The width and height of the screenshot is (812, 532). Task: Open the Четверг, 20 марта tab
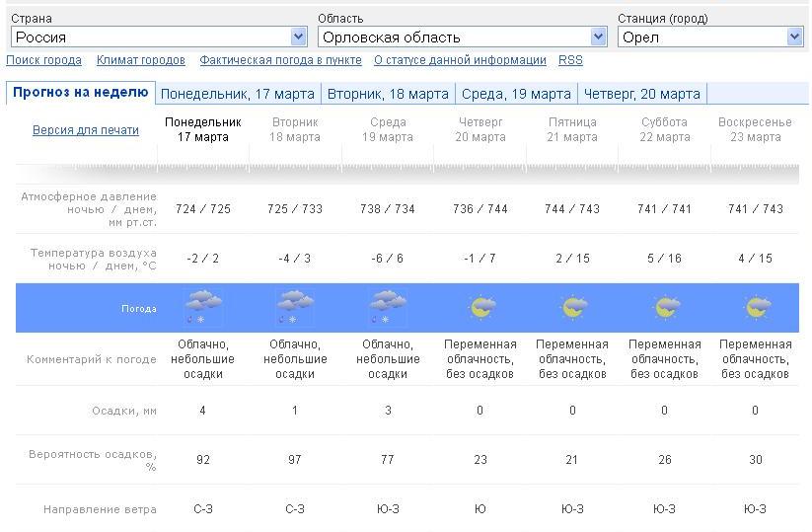642,94
